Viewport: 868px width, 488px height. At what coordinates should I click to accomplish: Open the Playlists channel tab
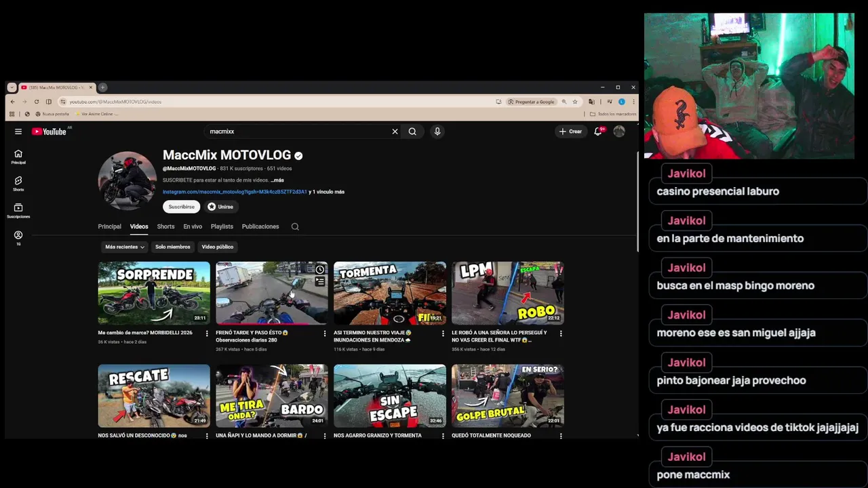(x=222, y=226)
